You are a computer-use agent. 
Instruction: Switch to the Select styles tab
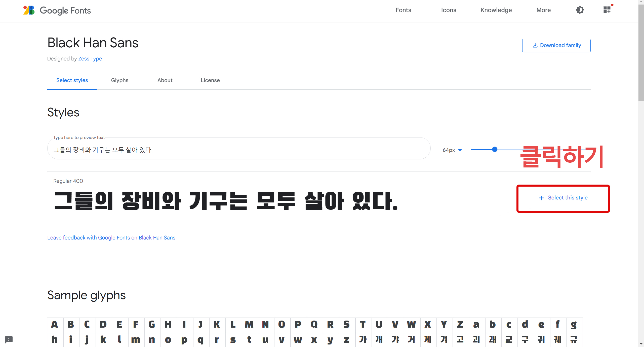72,80
